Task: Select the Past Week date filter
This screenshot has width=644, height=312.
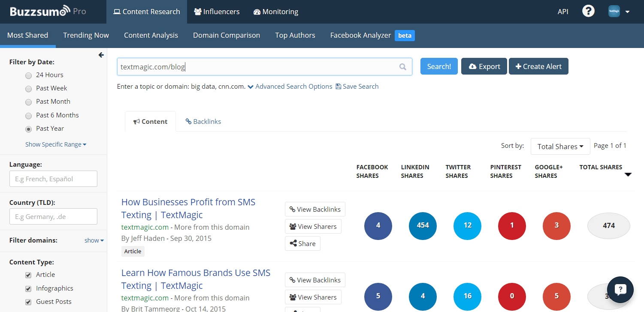Action: point(28,89)
